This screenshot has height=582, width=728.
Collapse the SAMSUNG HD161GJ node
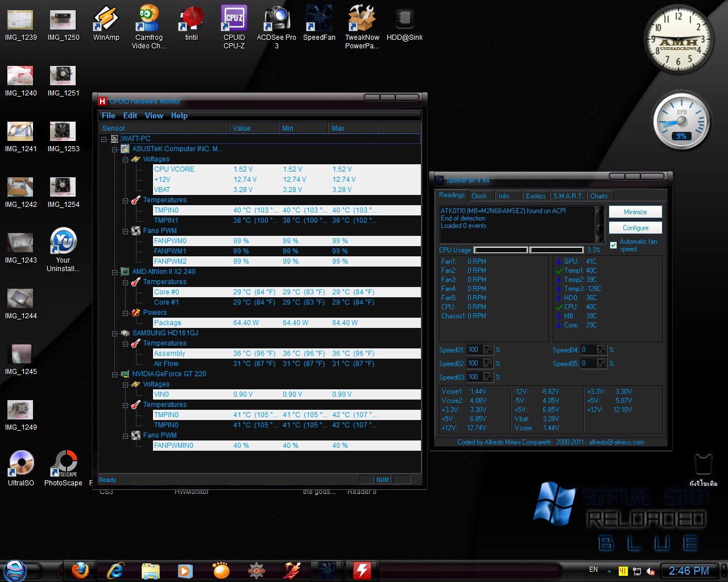coord(114,333)
